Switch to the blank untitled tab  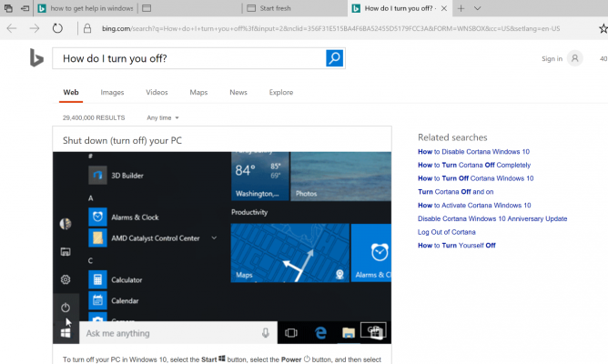pos(190,8)
